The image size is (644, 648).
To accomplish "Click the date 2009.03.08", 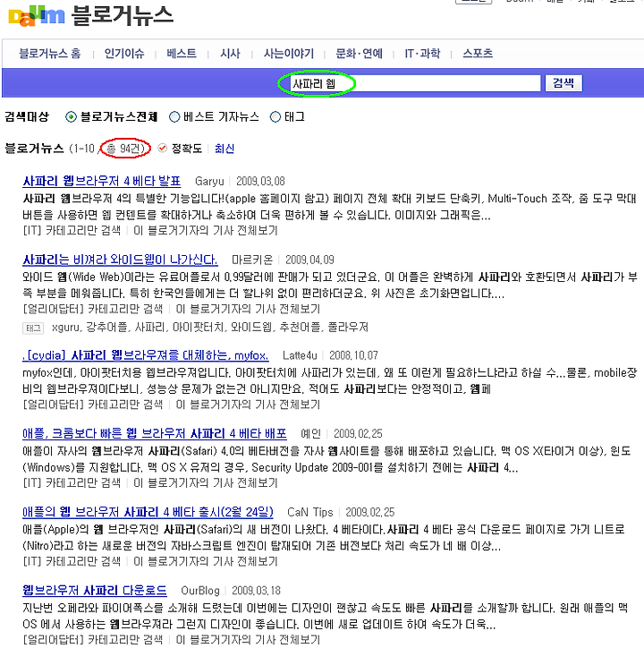I will (x=260, y=182).
